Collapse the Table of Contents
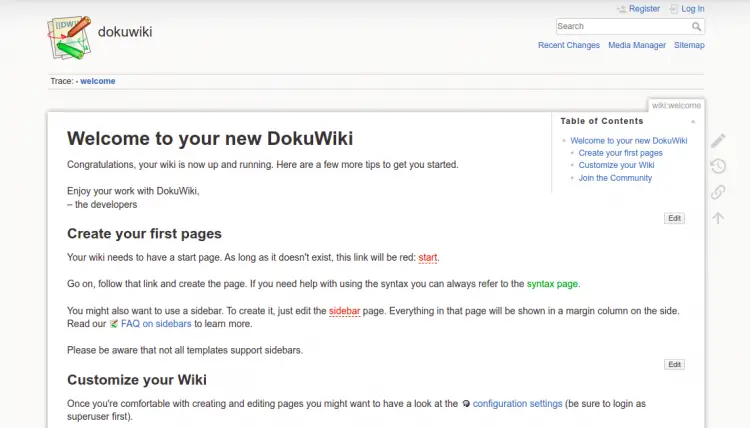This screenshot has width=750, height=428. click(693, 121)
